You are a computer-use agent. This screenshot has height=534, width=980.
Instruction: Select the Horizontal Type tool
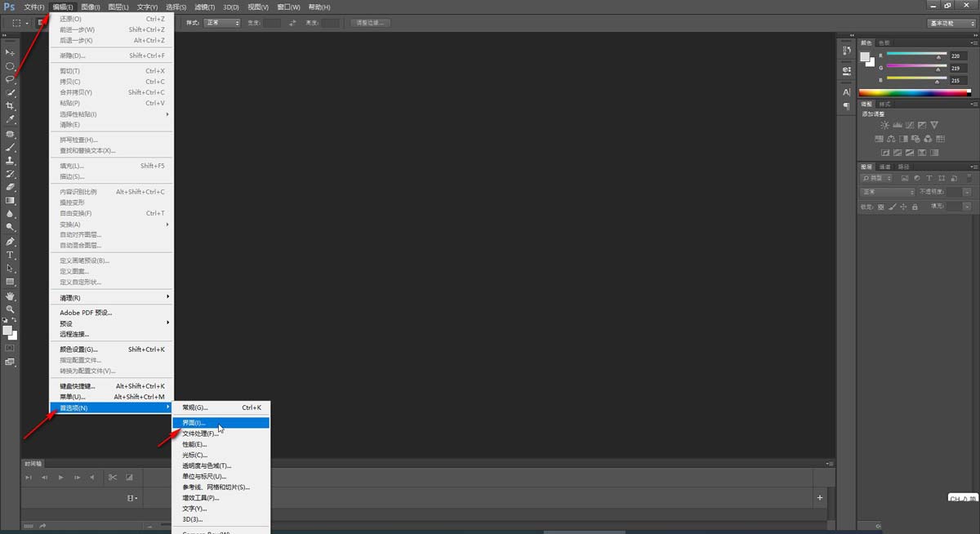tap(11, 256)
